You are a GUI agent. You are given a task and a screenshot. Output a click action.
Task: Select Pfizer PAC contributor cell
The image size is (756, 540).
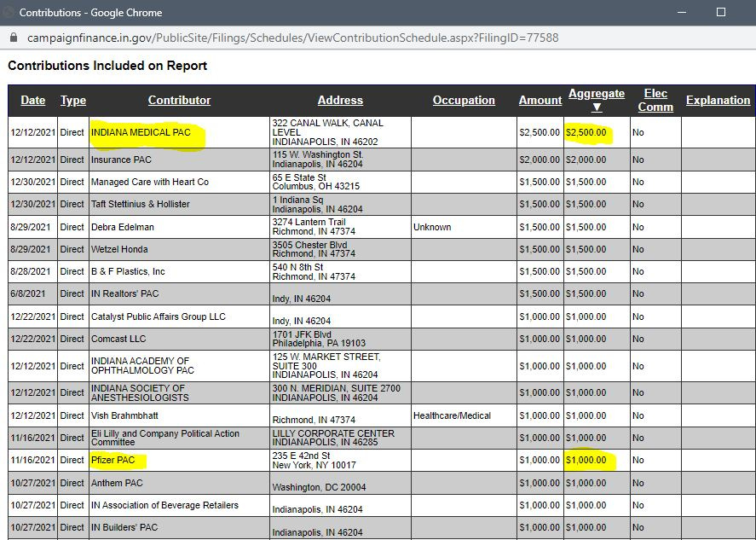click(x=179, y=460)
